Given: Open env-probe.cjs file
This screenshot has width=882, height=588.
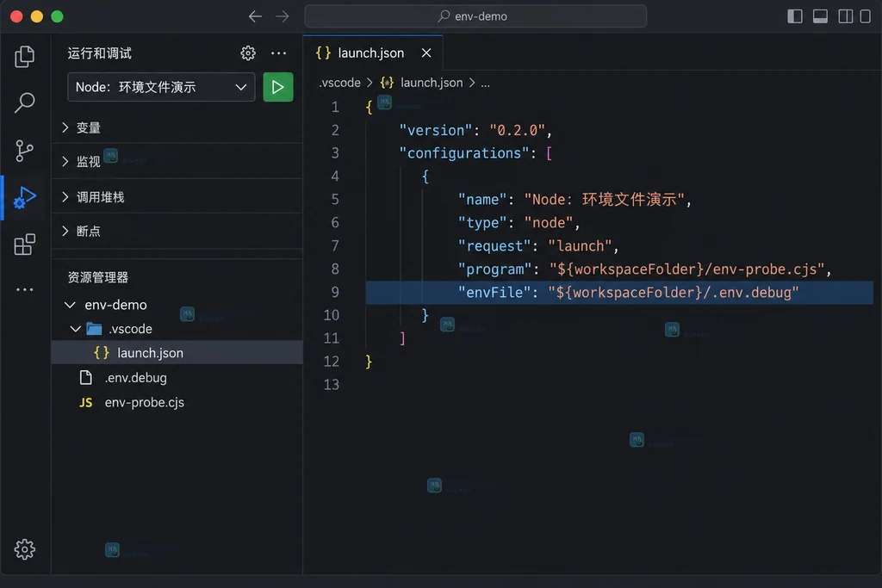Looking at the screenshot, I should 177,403.
